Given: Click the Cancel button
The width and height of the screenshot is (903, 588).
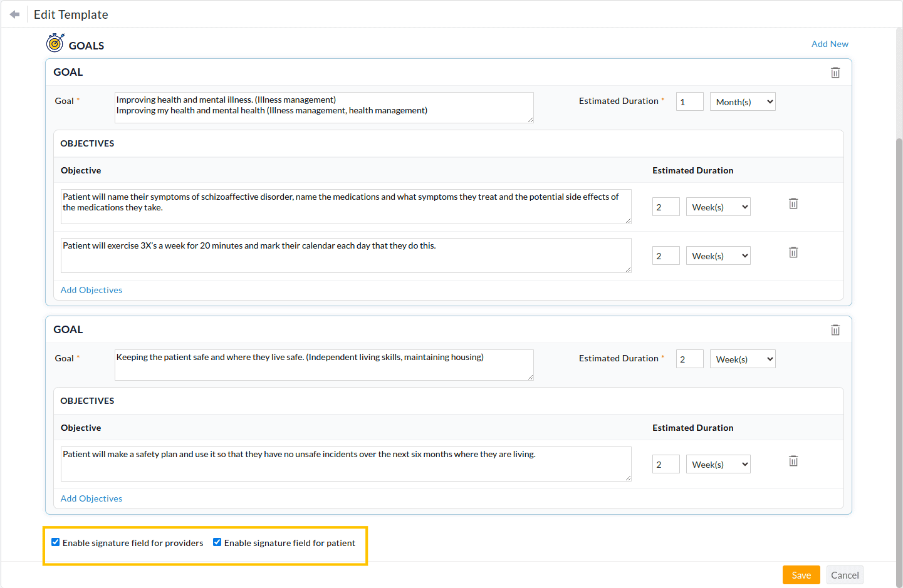Looking at the screenshot, I should (x=844, y=575).
